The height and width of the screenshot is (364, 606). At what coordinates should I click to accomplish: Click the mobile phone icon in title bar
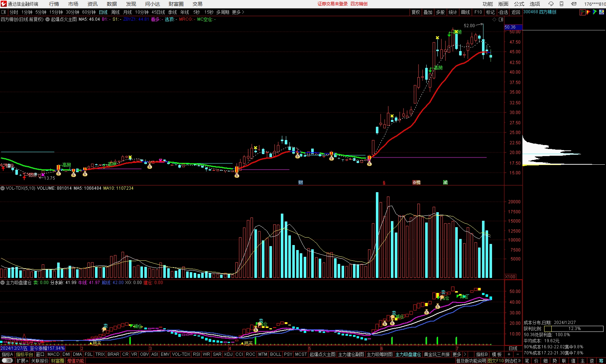tap(561, 4)
